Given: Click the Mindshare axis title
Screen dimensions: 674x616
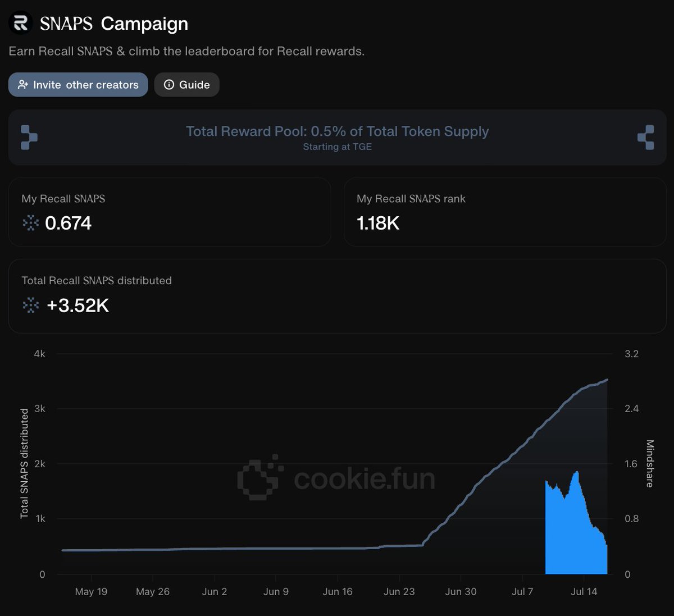Looking at the screenshot, I should tap(650, 463).
